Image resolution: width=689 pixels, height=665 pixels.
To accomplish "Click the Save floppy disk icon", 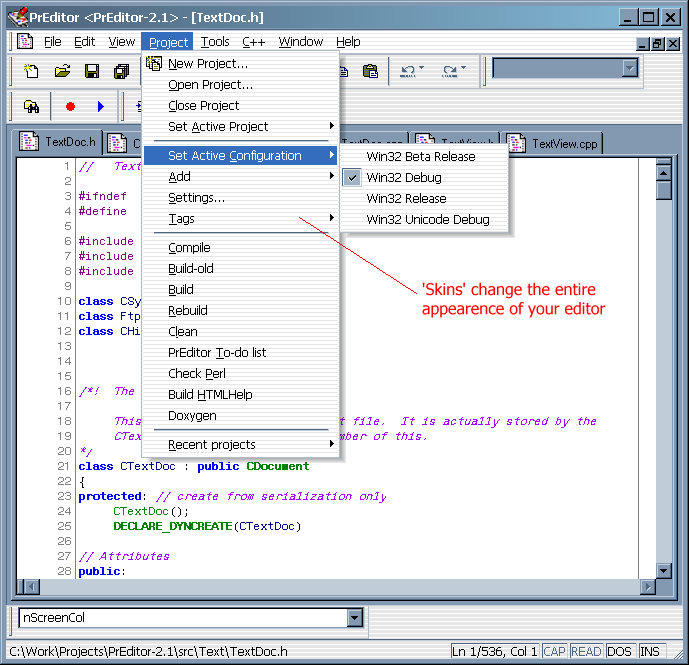I will click(x=92, y=71).
